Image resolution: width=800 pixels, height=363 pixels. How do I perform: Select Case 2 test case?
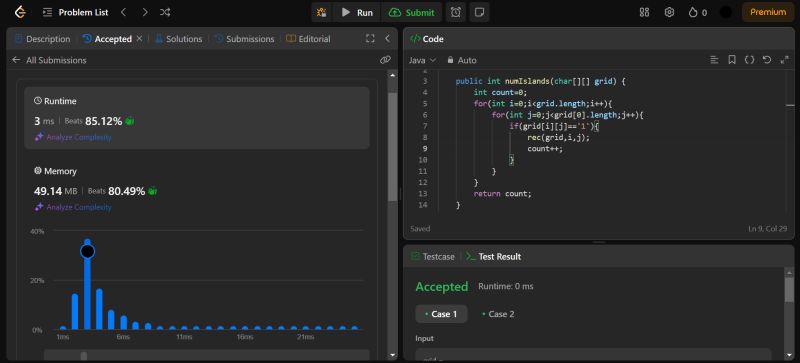pos(498,314)
